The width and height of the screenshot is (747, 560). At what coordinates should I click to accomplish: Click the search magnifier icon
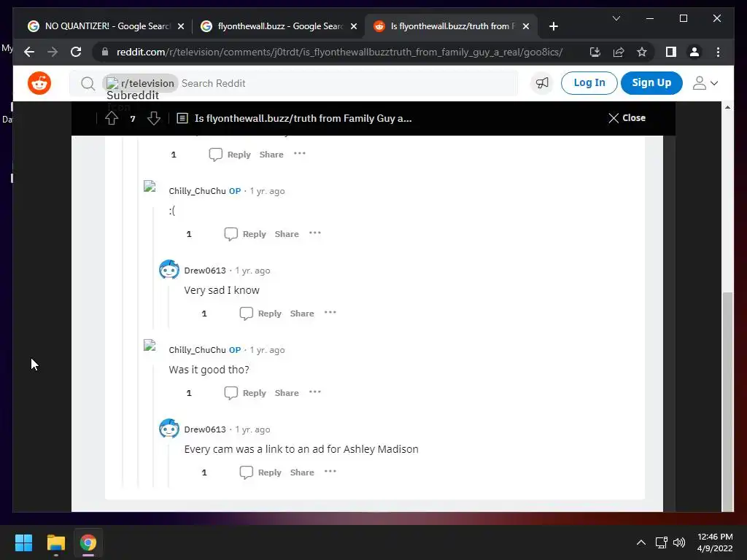(88, 84)
